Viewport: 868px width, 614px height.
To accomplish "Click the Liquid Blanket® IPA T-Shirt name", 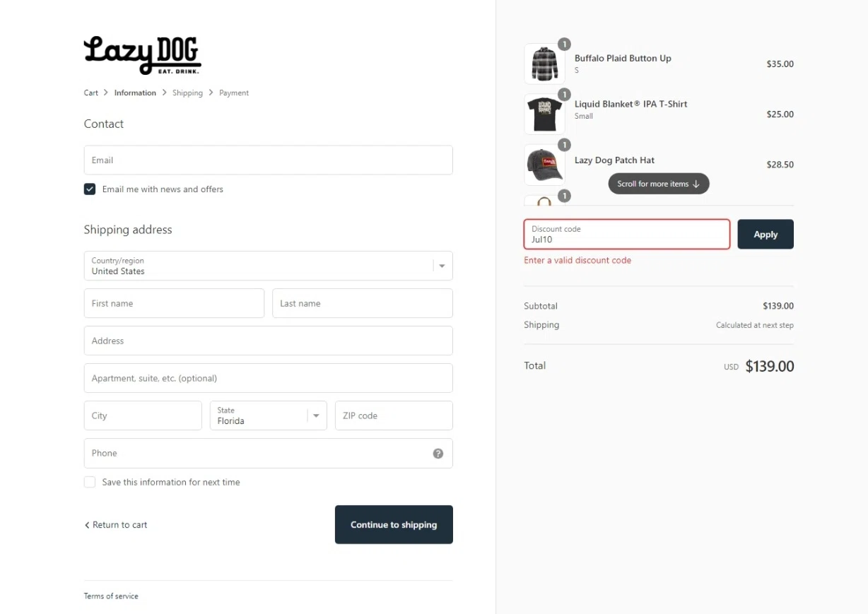I will click(x=631, y=104).
